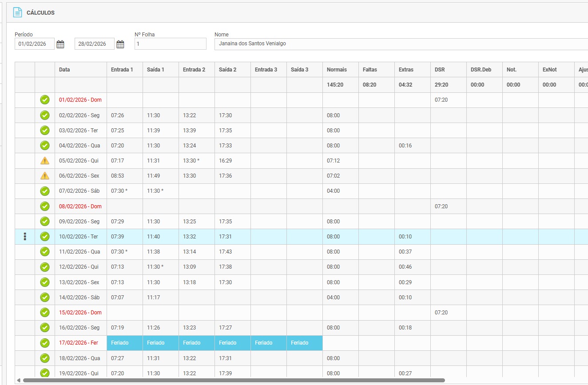588x385 pixels.
Task: Click the horizontal scrollbar at bottom
Action: click(234, 380)
